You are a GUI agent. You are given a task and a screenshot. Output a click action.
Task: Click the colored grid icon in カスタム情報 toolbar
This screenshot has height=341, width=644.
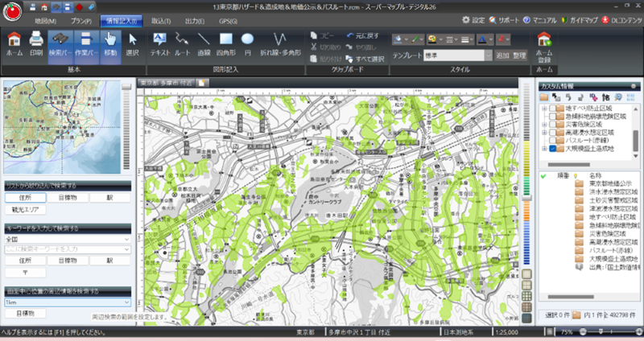630,97
